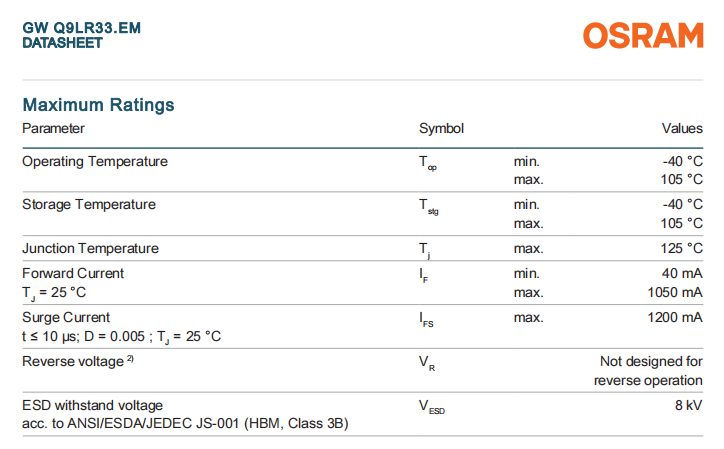The height and width of the screenshot is (449, 724).
Task: Select the Maximum Ratings heading
Action: tap(98, 105)
